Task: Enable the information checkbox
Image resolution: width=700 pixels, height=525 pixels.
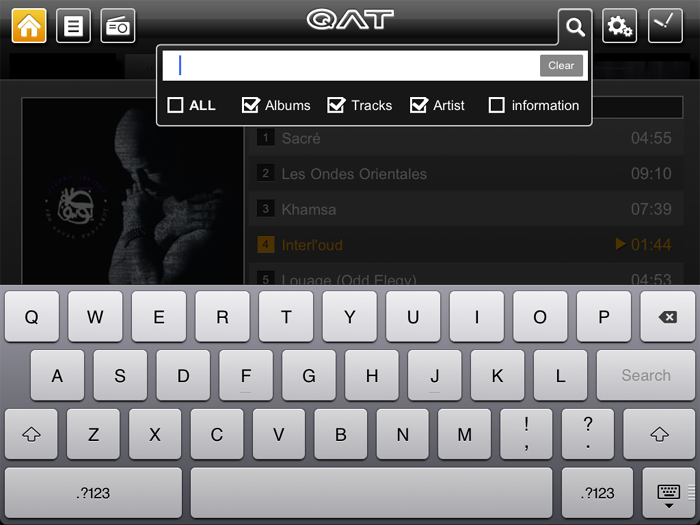Action: coord(496,105)
